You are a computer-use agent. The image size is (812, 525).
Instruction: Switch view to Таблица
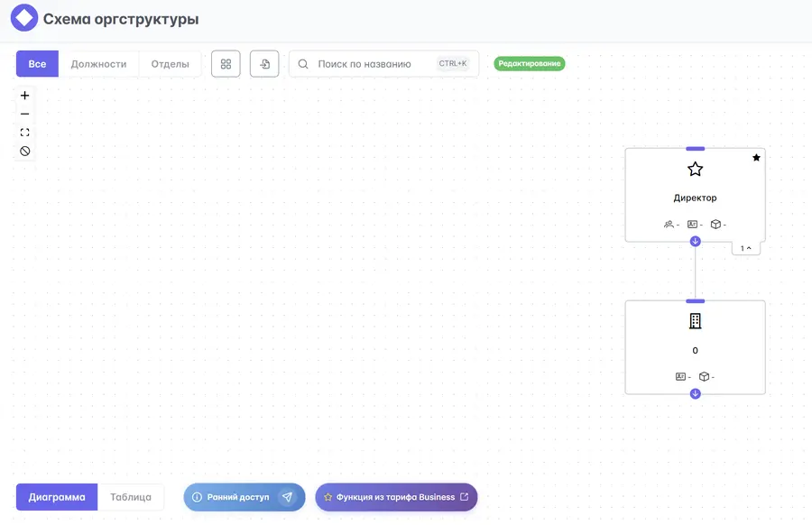131,497
